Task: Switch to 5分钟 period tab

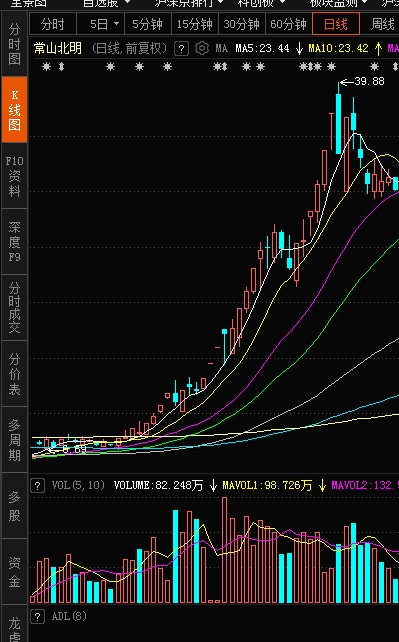Action: [147, 24]
